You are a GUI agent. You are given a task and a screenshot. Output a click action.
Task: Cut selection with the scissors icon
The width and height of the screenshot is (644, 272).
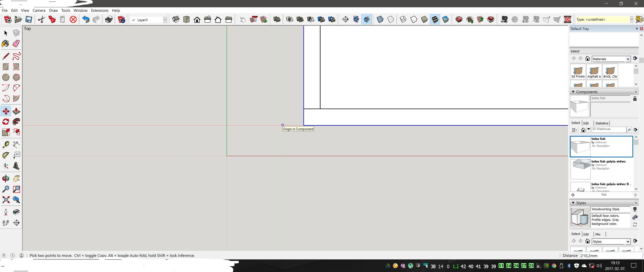click(x=41, y=19)
